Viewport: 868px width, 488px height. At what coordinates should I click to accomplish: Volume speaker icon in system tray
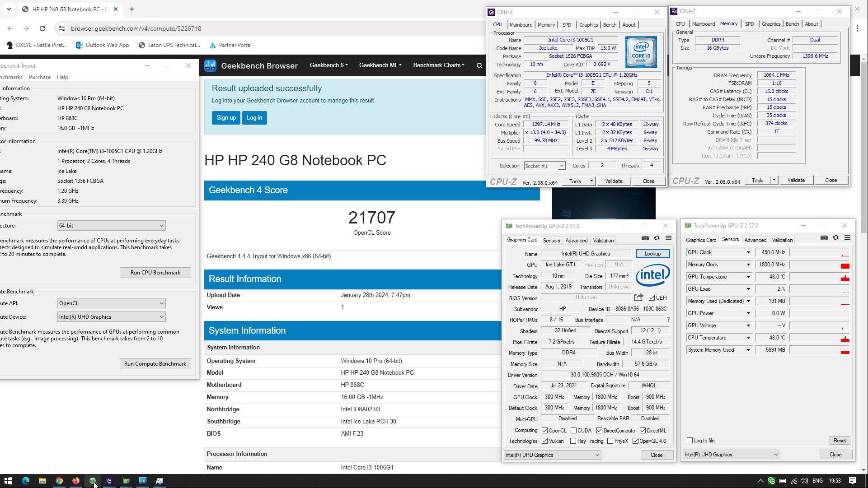pyautogui.click(x=804, y=481)
